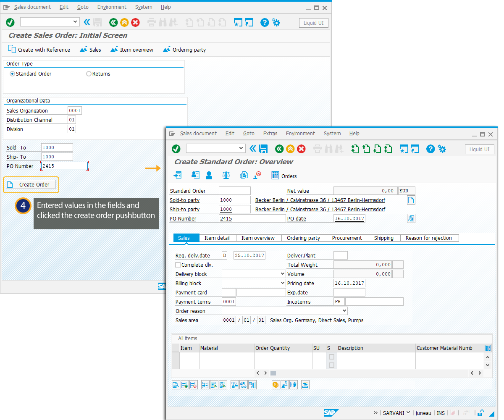This screenshot has height=420, width=504.
Task: Click Sold-to party link label
Action: pyautogui.click(x=185, y=200)
